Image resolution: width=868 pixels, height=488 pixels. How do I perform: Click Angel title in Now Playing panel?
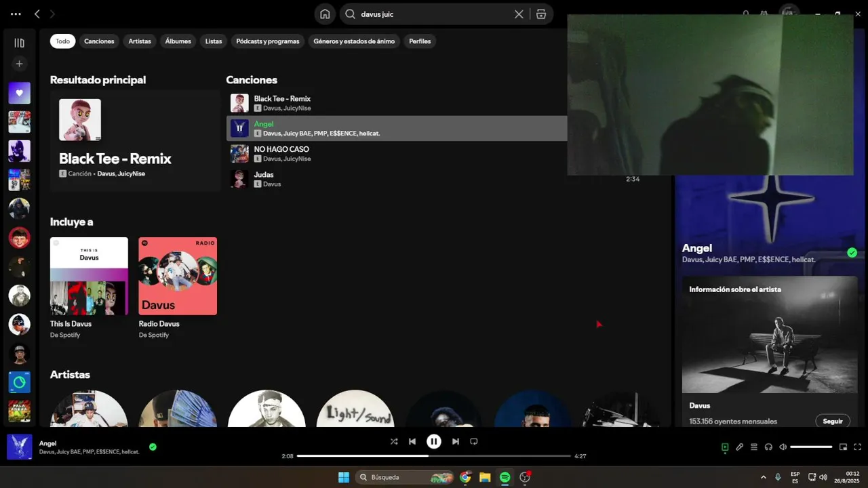pyautogui.click(x=697, y=249)
